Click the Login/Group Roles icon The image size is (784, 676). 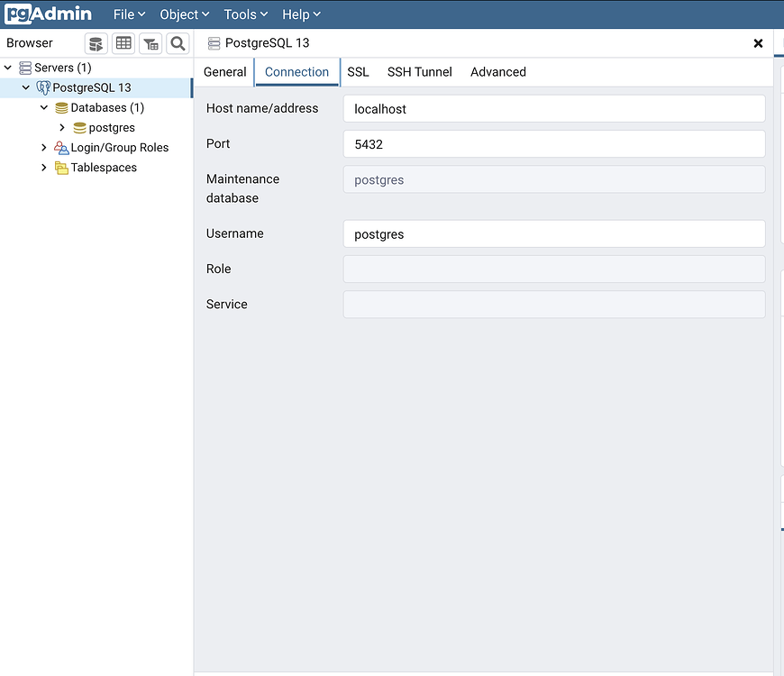coord(60,147)
